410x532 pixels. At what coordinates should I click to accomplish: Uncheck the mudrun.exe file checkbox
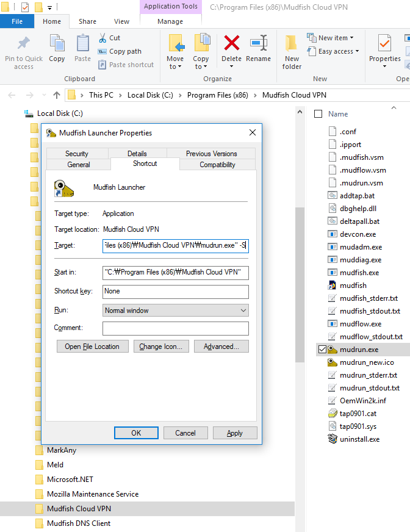[x=322, y=350]
